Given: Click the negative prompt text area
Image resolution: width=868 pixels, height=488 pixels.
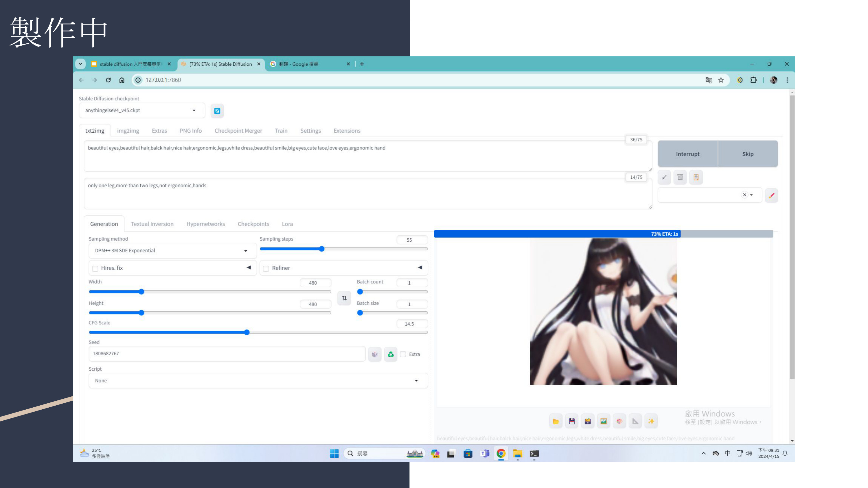Looking at the screenshot, I should click(368, 194).
